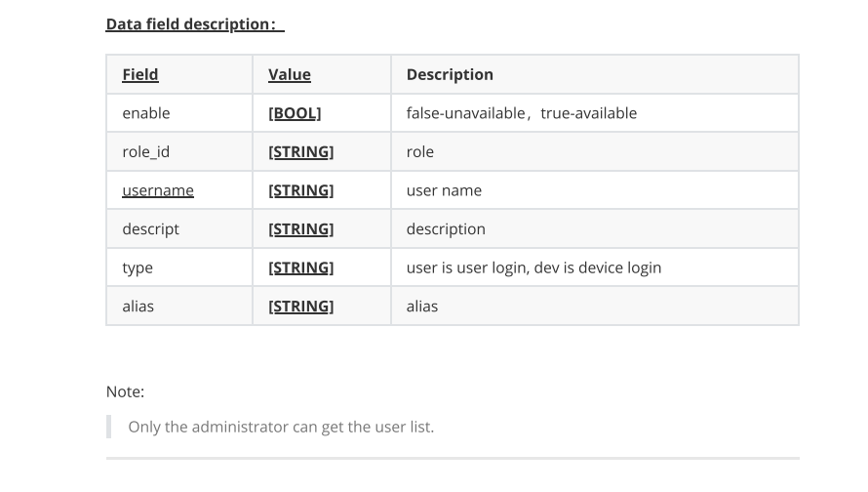Viewport: 868px width, 492px height.
Task: Click the 'false-unavailable, true-available' description text
Action: 522,113
